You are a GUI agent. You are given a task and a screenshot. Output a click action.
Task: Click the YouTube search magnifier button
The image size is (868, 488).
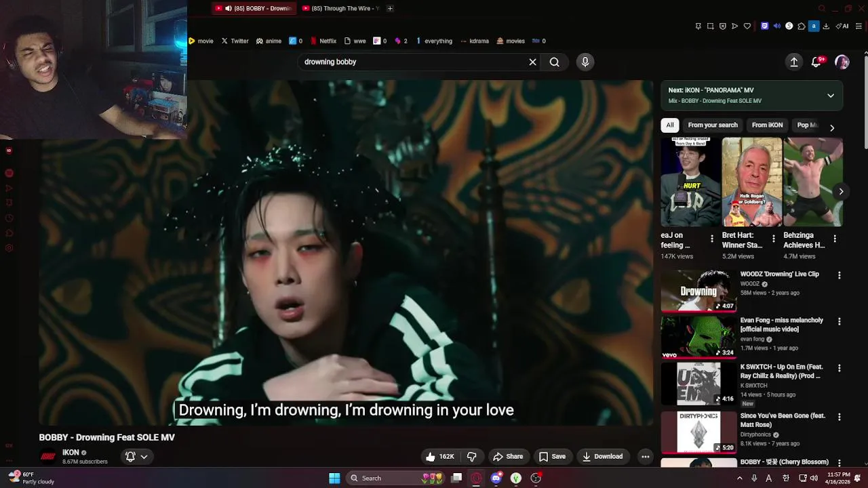554,62
